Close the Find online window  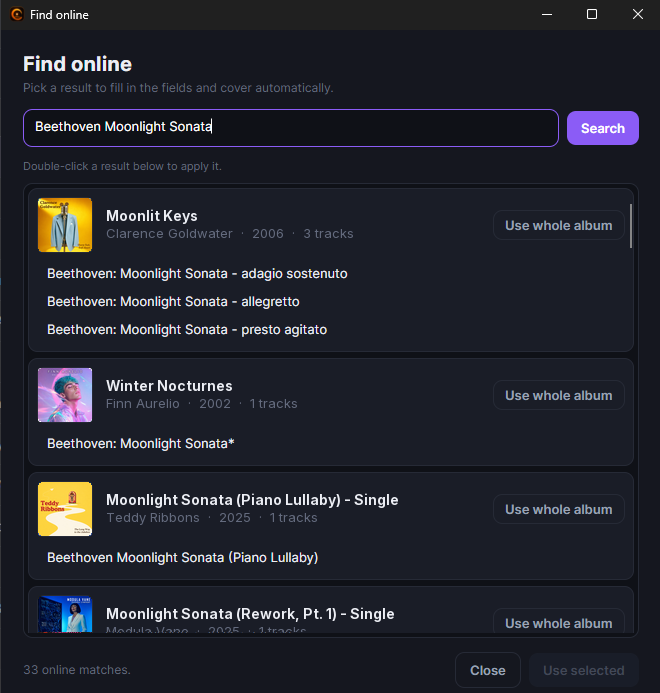tap(637, 15)
